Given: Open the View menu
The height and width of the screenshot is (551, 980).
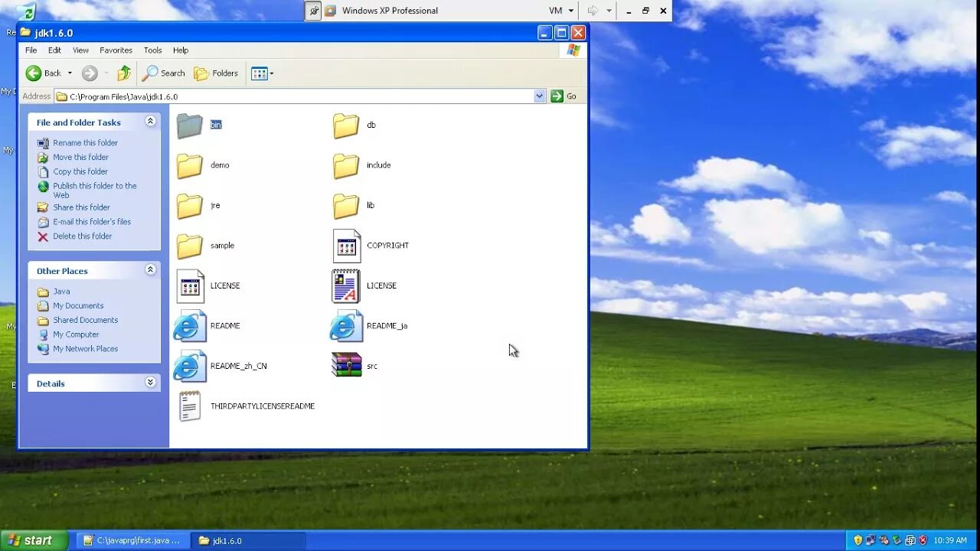Looking at the screenshot, I should (80, 51).
